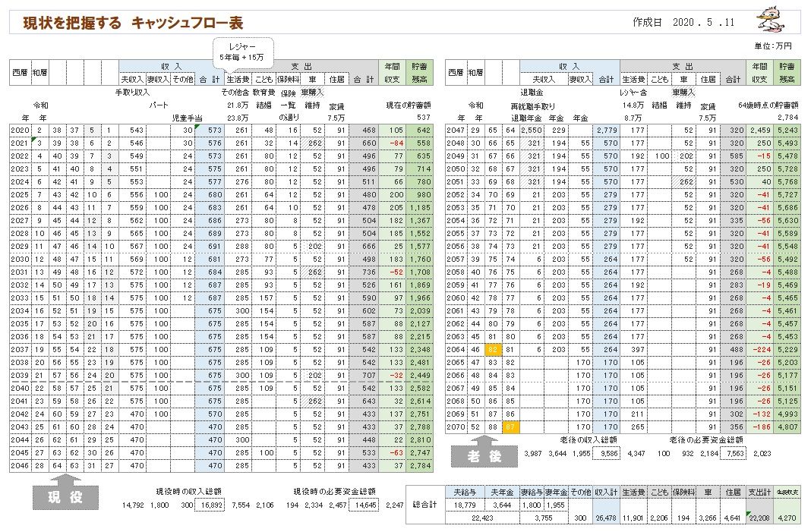The height and width of the screenshot is (532, 811).
Task: Click the retirement payout cell 2,550
Action: point(532,131)
